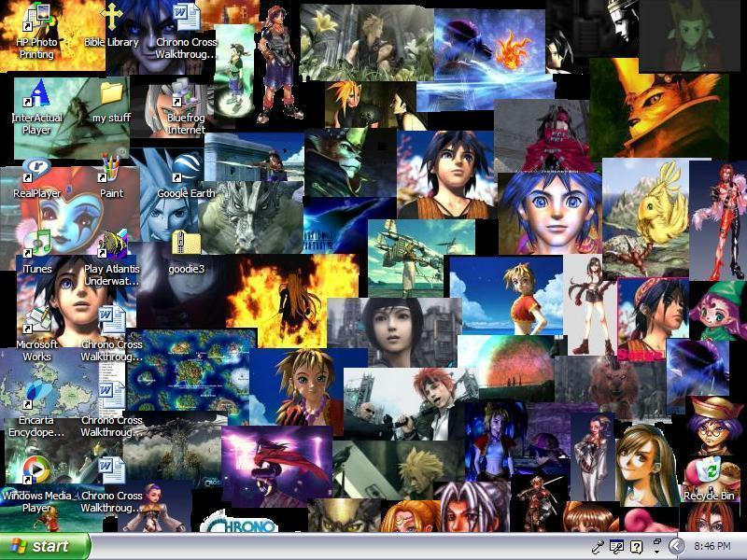Open the iTunes desktop shortcut
The width and height of the screenshot is (747, 560).
pos(36,253)
